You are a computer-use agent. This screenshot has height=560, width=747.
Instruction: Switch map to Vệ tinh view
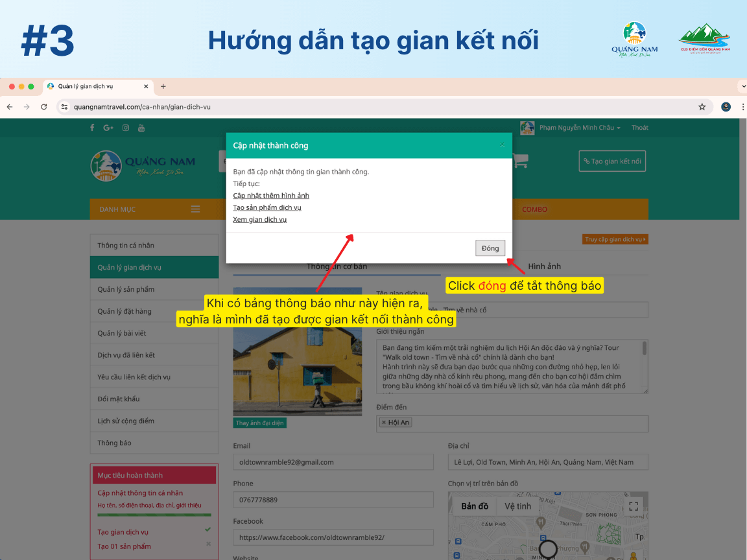point(517,506)
